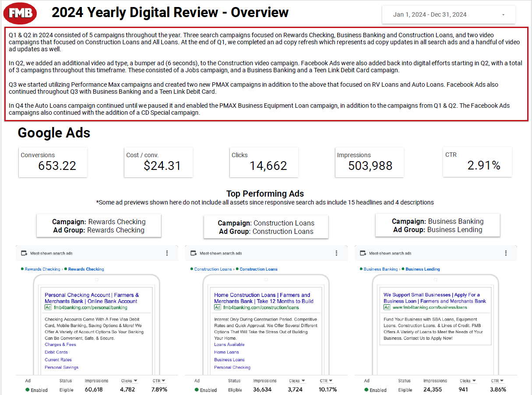
Task: Click the Business Loans sitelink
Action: [229, 360]
